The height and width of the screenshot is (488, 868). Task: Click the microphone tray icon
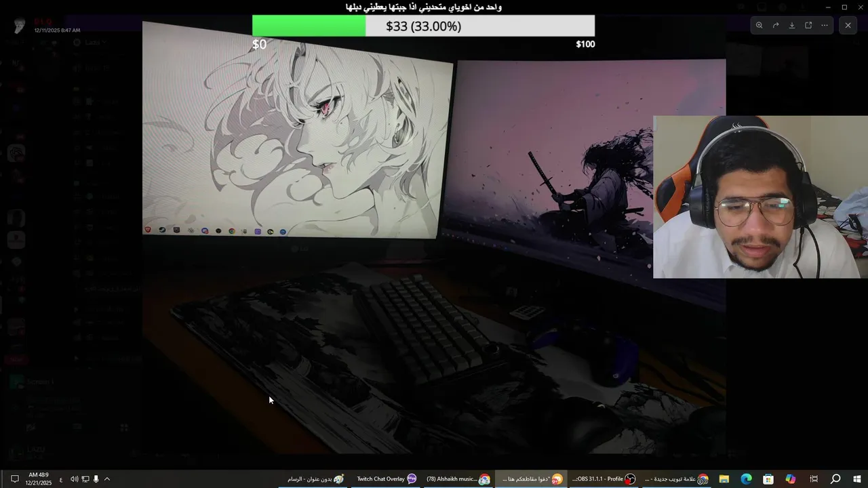pos(96,479)
